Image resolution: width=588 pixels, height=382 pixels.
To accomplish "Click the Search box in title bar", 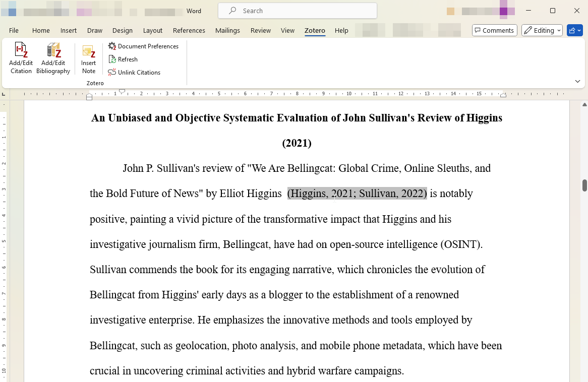I will point(298,11).
